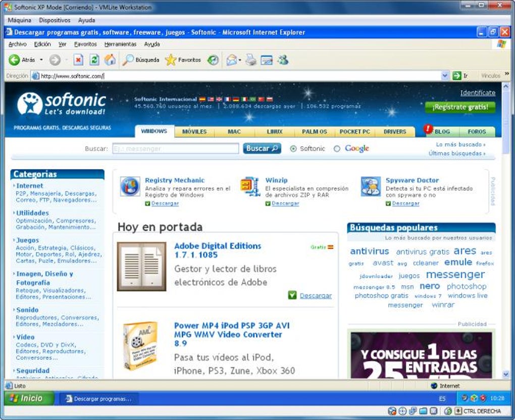The image size is (515, 420).
Task: Open the Inicio start menu
Action: click(x=29, y=398)
